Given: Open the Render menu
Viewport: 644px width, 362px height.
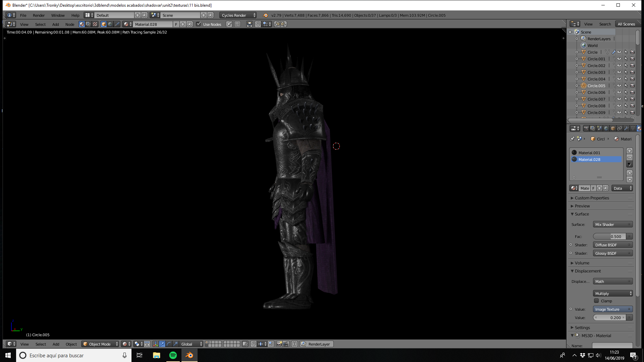Looking at the screenshot, I should tap(39, 15).
